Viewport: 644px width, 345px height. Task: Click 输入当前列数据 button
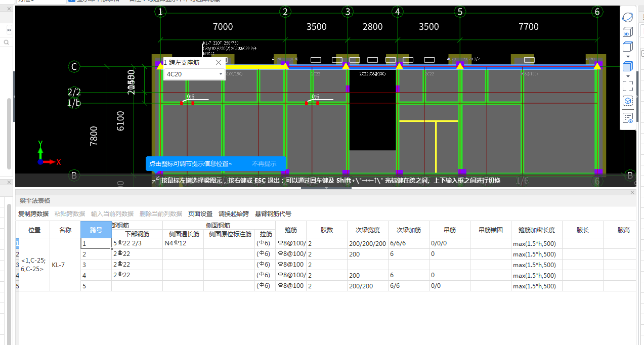[x=112, y=214]
